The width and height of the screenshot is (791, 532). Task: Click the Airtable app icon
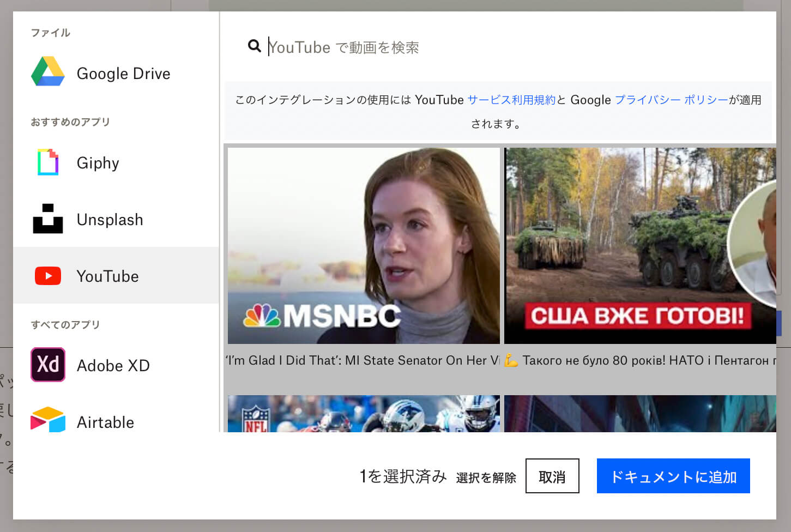(48, 420)
